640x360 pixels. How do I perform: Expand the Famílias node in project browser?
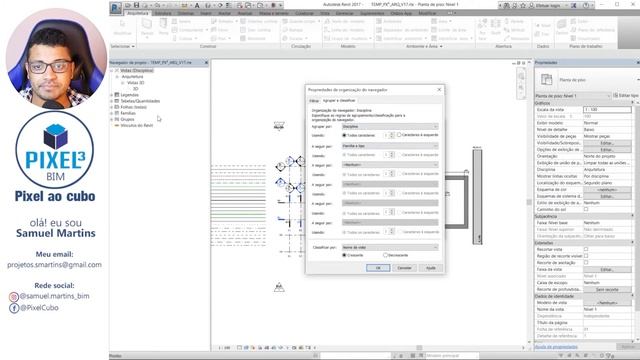pyautogui.click(x=111, y=113)
